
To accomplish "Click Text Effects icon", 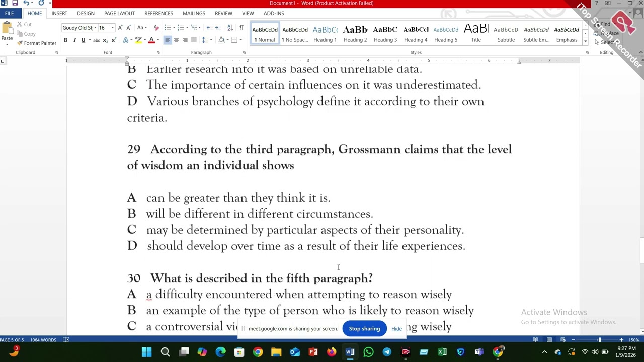I will 126,40.
